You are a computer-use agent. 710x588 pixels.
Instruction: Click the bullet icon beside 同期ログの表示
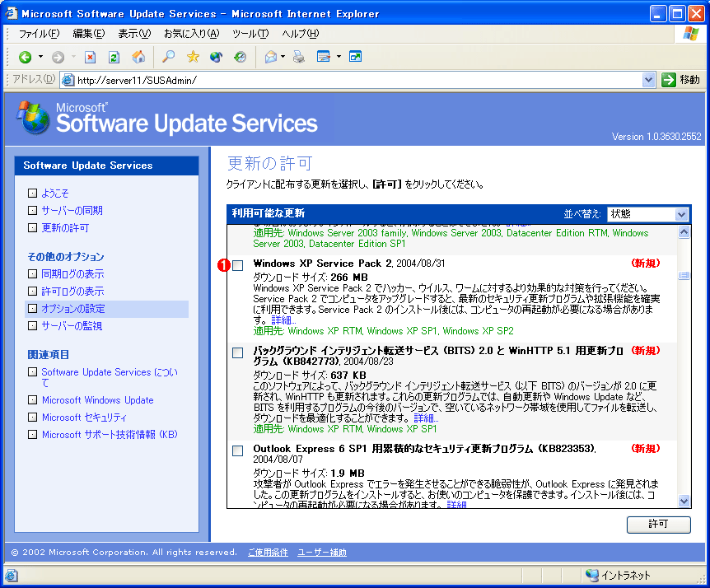32,274
